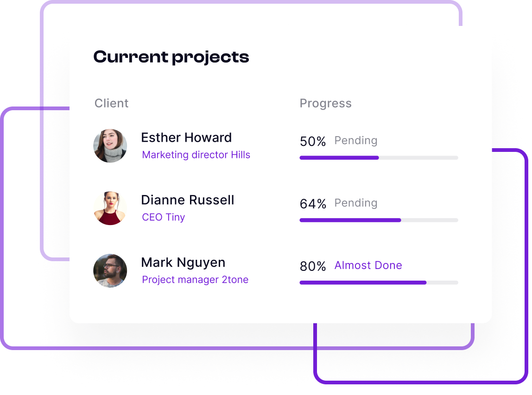Open Esther Howard's client name
This screenshot has width=532, height=395.
[186, 138]
